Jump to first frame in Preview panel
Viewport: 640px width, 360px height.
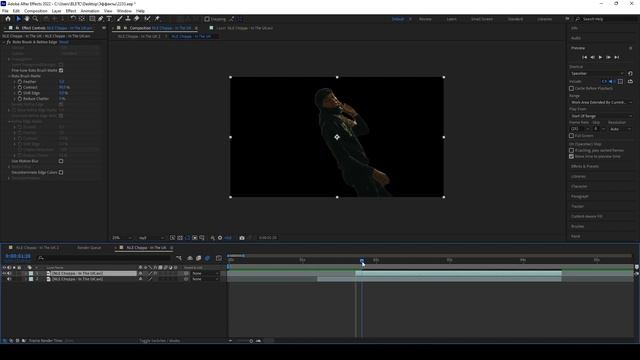point(584,58)
